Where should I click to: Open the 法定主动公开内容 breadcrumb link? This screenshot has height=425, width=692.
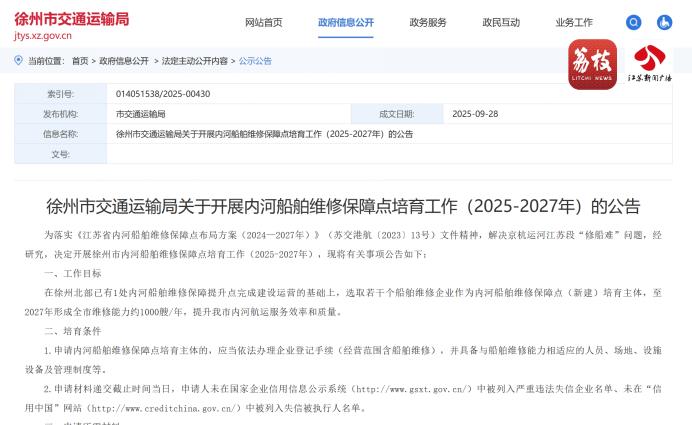pos(194,61)
